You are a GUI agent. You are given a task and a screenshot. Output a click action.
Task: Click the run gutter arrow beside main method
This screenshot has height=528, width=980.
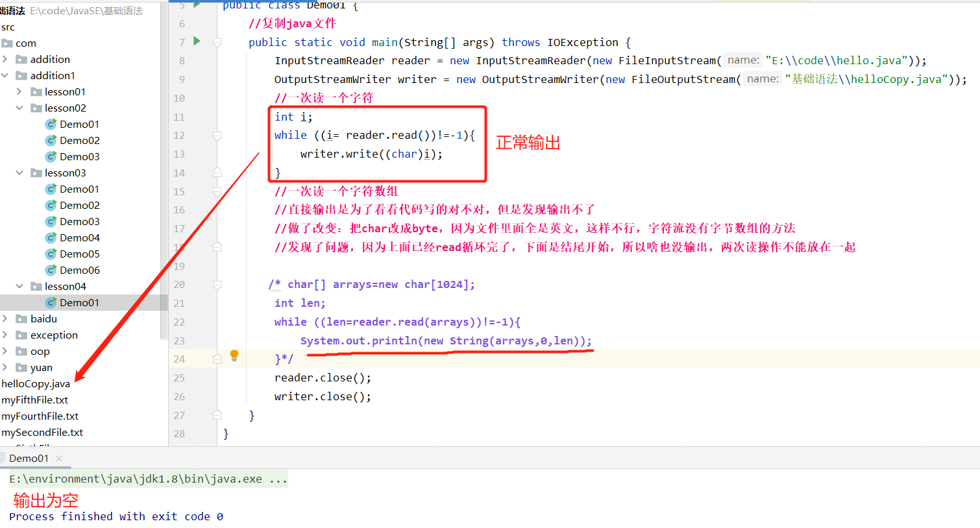click(197, 42)
